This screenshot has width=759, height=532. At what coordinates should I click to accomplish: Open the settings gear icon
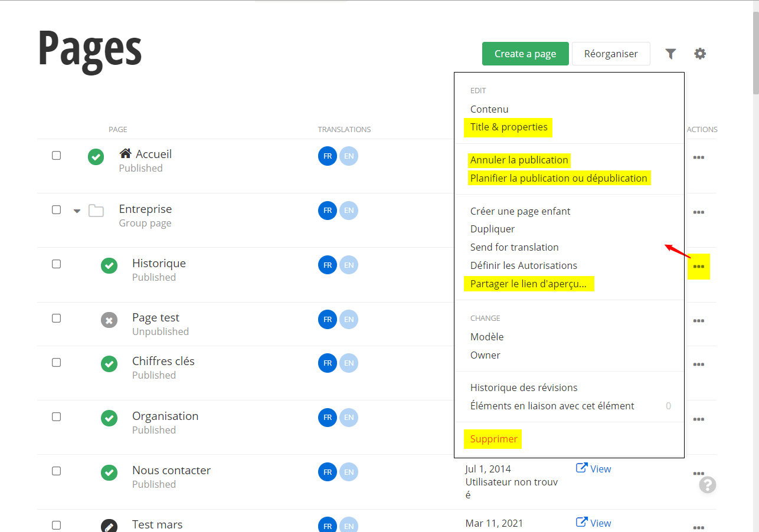tap(700, 54)
